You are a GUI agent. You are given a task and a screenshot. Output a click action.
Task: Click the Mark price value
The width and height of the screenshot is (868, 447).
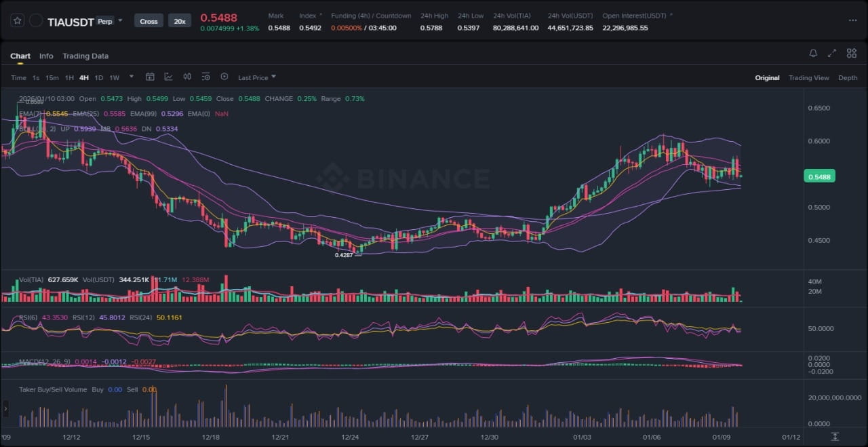(x=279, y=28)
